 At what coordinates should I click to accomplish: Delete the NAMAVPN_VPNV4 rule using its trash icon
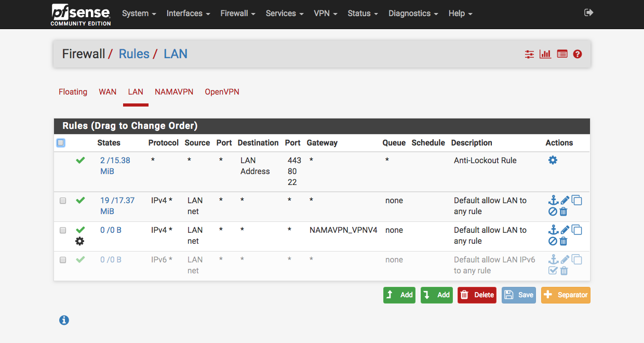point(563,241)
